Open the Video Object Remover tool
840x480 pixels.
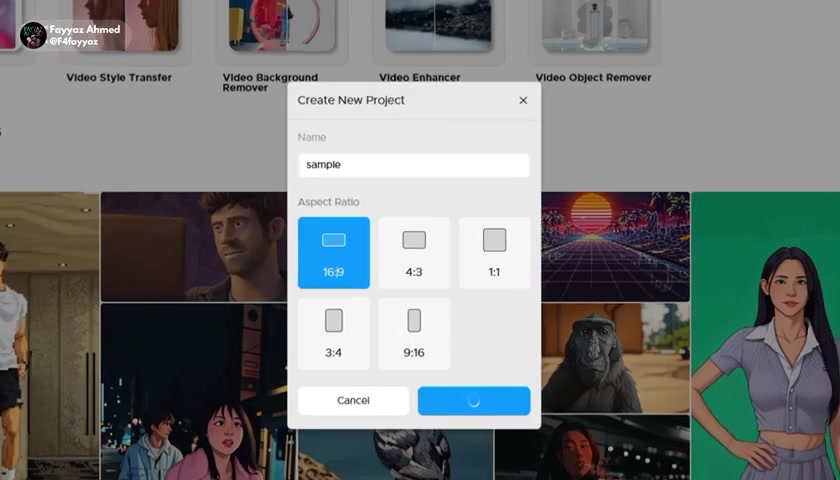coord(593,78)
